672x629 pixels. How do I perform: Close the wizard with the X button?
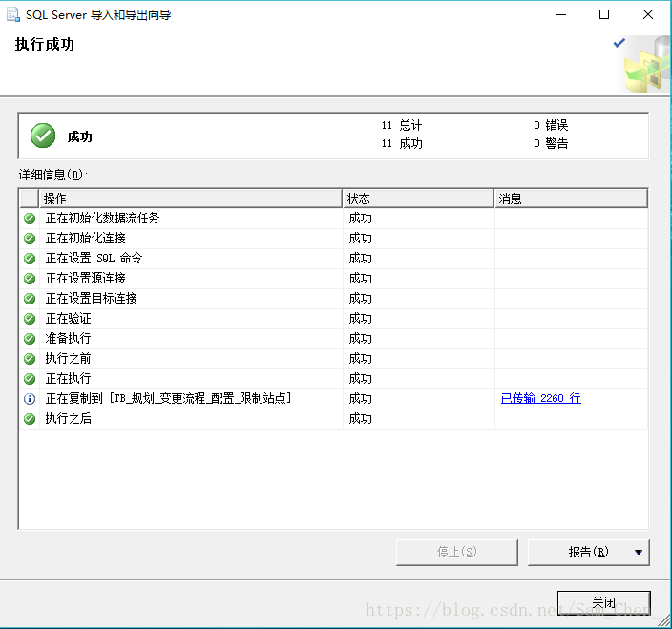pos(648,14)
